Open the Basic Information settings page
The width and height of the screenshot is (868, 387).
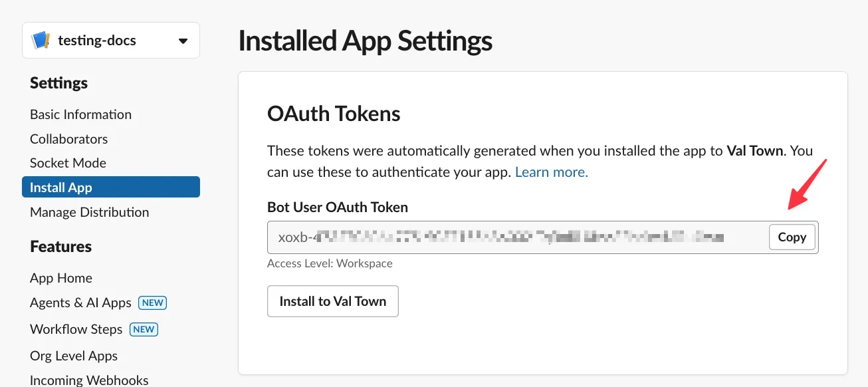(x=80, y=114)
